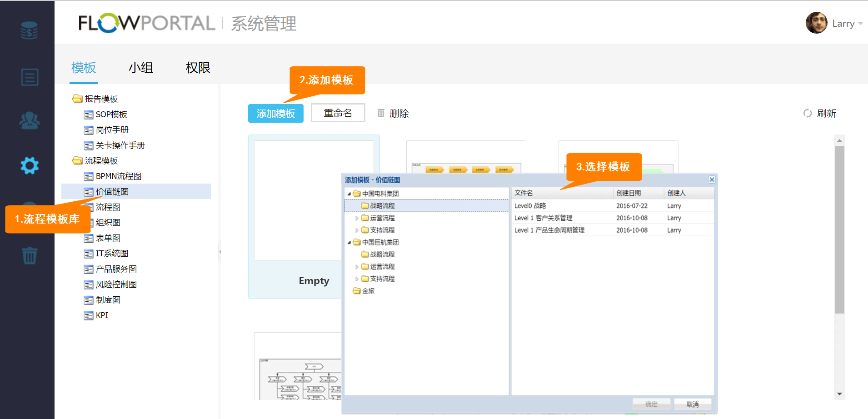
Task: Click Larry's user avatar picture
Action: pyautogui.click(x=816, y=23)
